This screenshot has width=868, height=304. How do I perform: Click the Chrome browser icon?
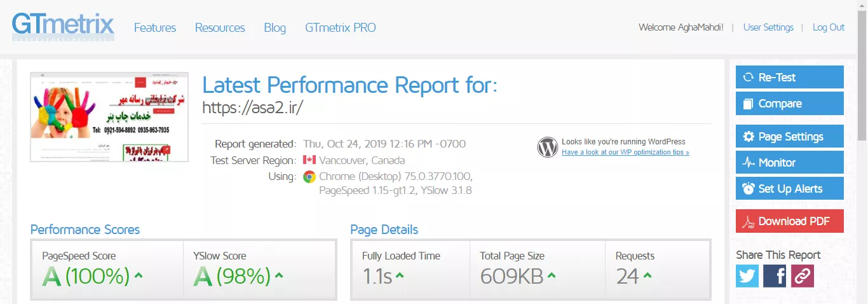pyautogui.click(x=309, y=177)
